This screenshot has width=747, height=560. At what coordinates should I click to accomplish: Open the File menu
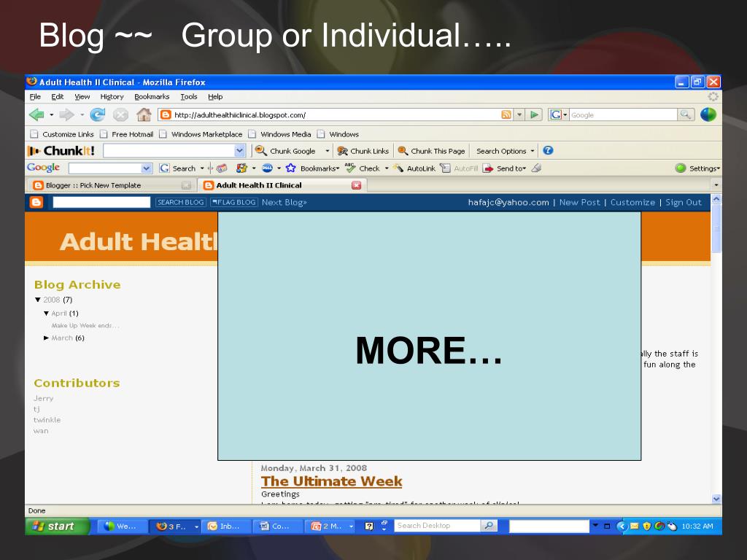35,97
